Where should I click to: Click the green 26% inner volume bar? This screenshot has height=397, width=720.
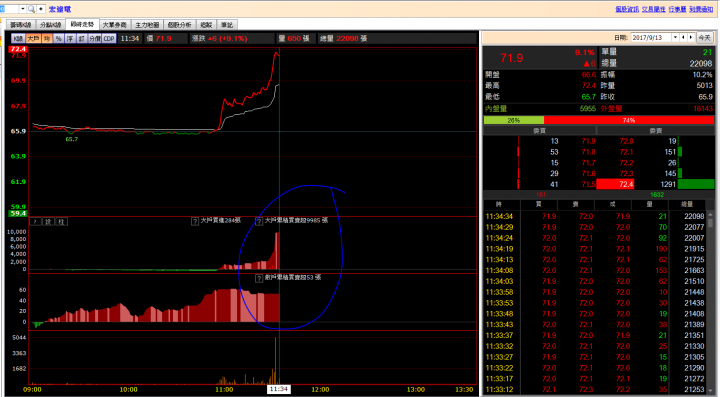(x=514, y=120)
